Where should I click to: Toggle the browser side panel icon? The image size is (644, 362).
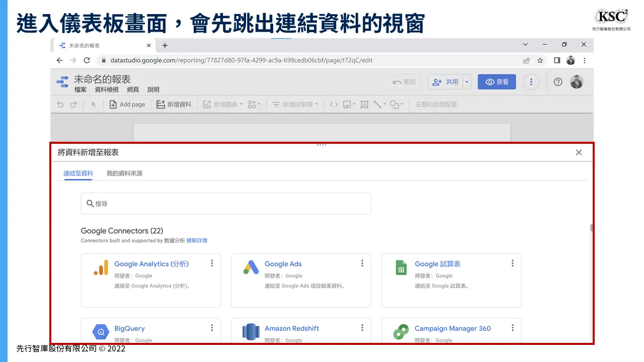(557, 60)
